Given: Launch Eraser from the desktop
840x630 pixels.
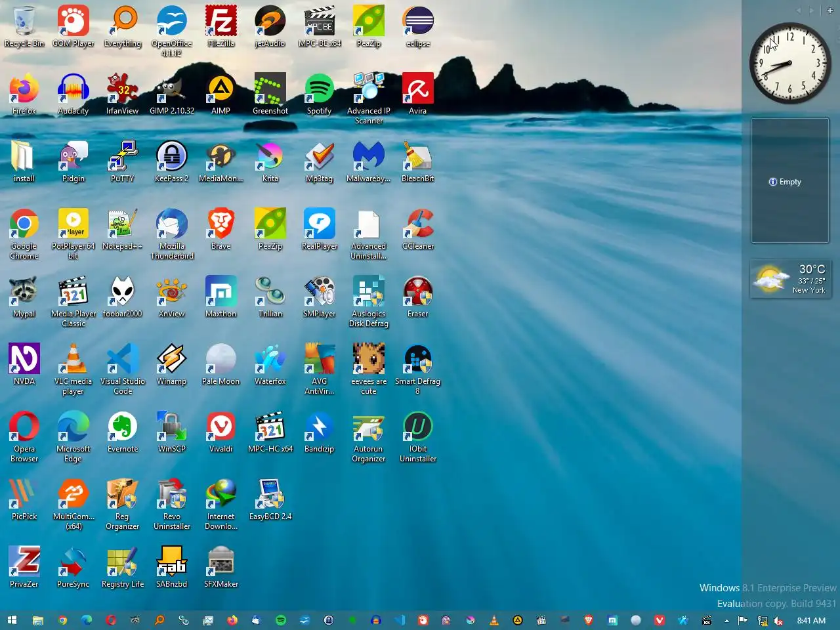Looking at the screenshot, I should [418, 297].
